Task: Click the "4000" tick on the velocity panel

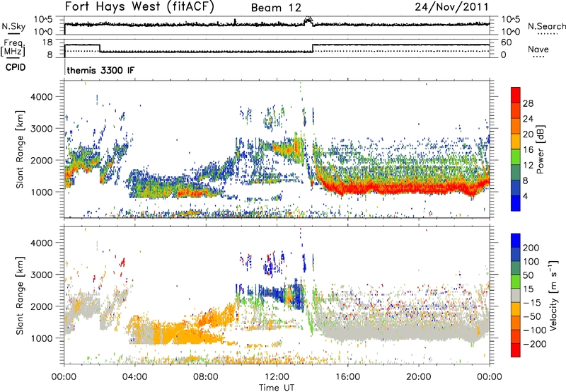Action: (41, 243)
